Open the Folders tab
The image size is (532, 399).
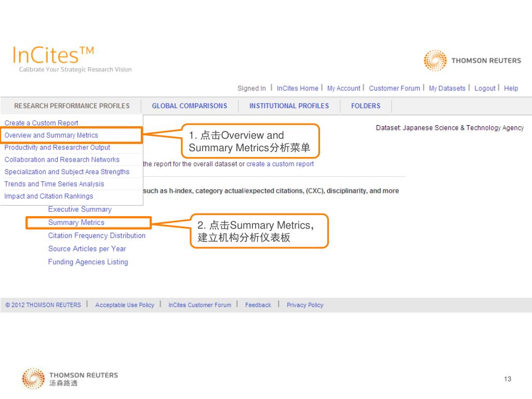click(x=365, y=106)
